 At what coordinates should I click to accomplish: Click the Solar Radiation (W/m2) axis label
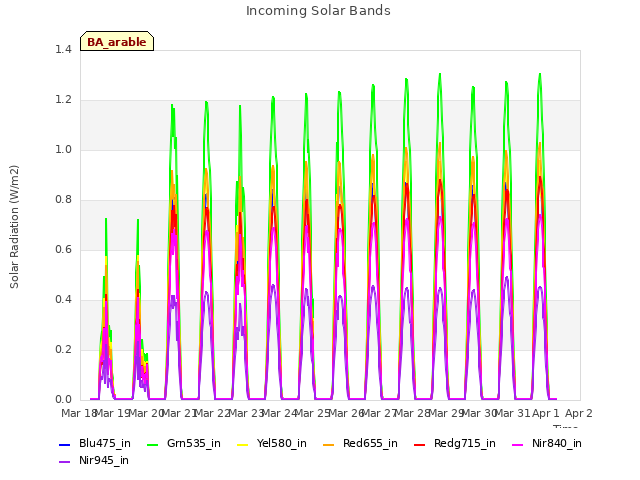(x=14, y=227)
